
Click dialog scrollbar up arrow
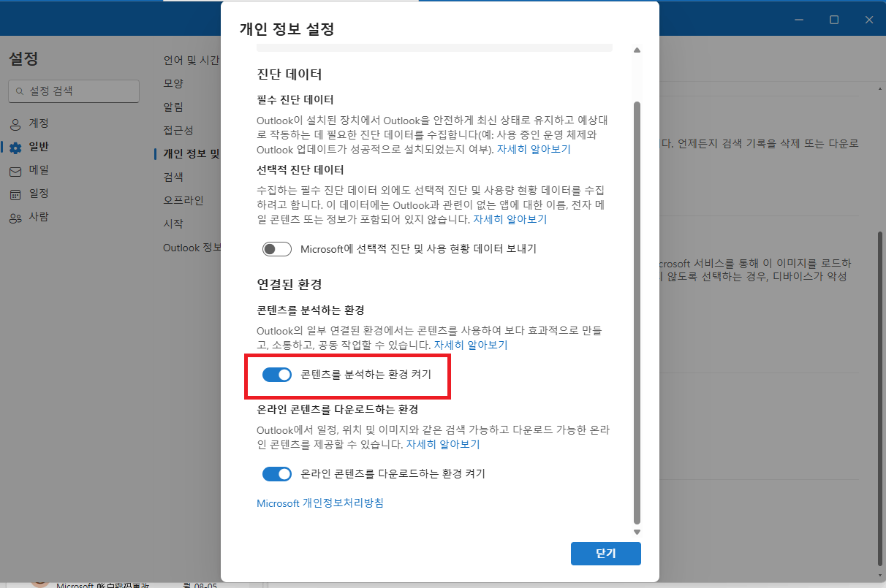pos(637,50)
